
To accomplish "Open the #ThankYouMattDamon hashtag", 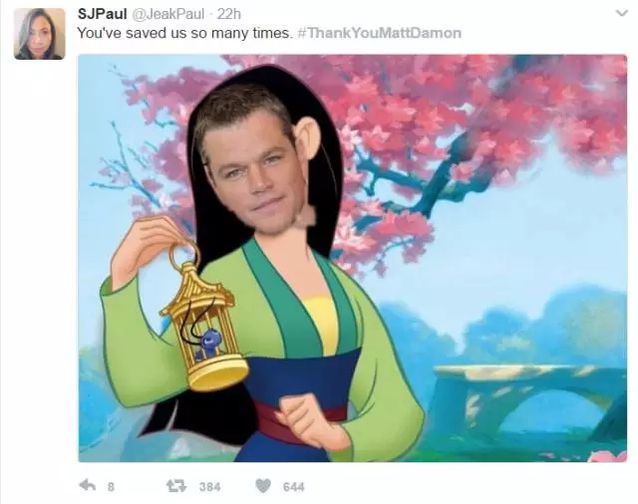I will click(x=380, y=33).
